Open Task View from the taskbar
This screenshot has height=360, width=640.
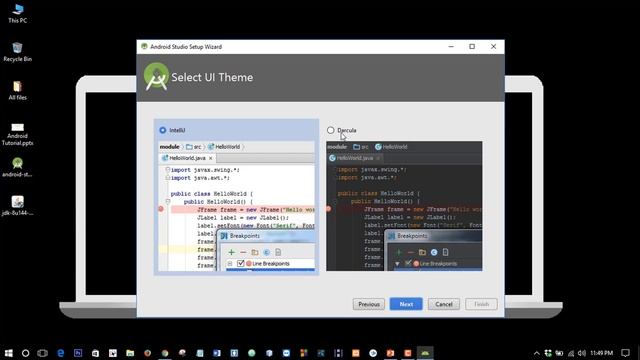tap(42, 353)
